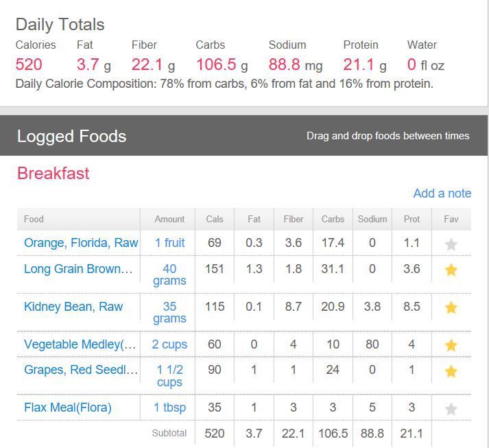
Task: Favorite the Flax Meal(Flora) star
Action: tap(451, 409)
